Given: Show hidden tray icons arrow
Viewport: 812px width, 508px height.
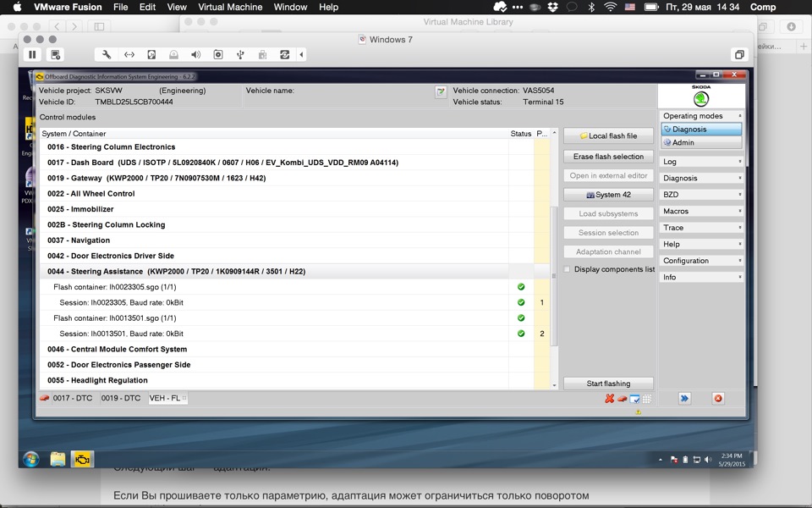Looking at the screenshot, I should 661,460.
